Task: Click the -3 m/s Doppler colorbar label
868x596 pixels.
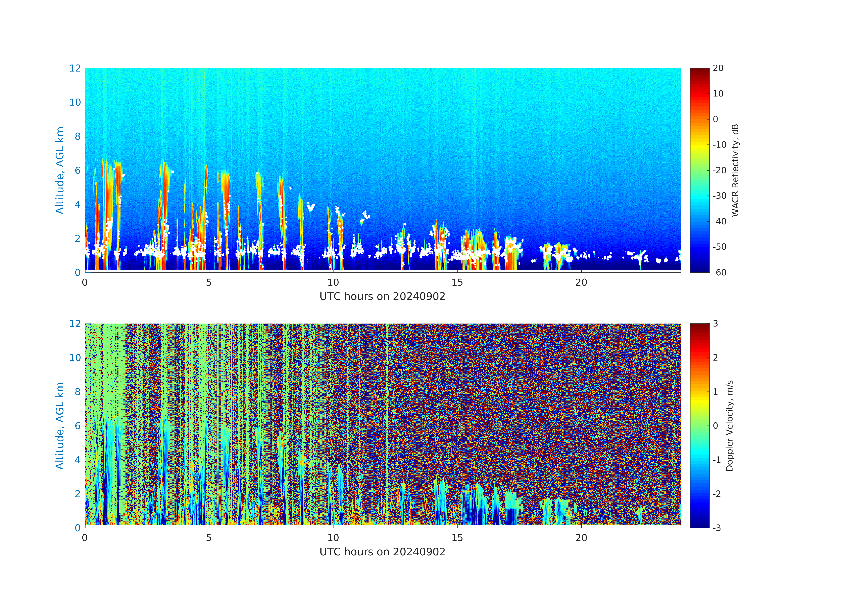Action: pyautogui.click(x=716, y=528)
